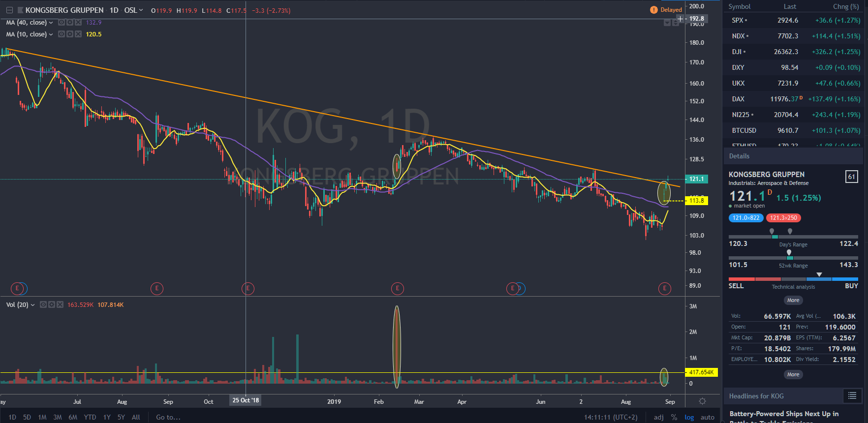Select the 3M time range
Viewport: 868px width, 423px height.
[x=58, y=417]
